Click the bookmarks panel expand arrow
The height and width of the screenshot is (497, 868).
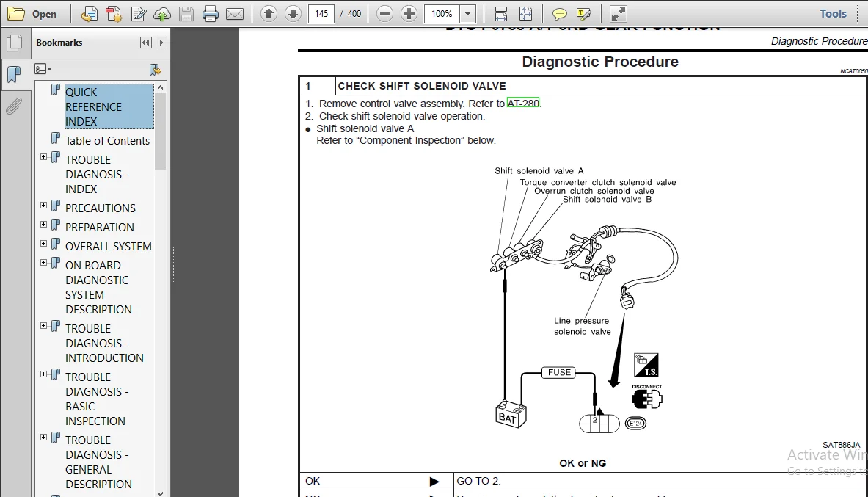161,43
